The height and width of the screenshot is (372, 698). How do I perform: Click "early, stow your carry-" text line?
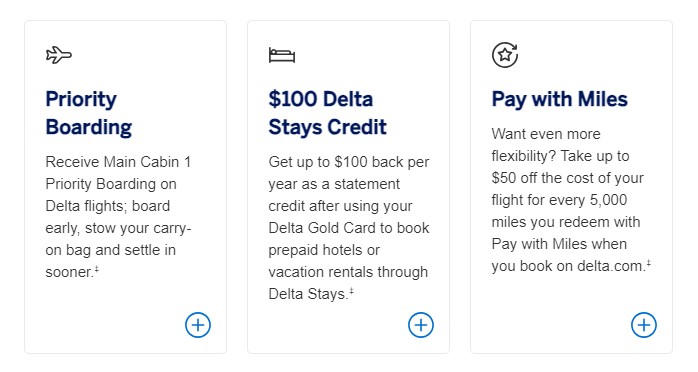[x=118, y=228]
